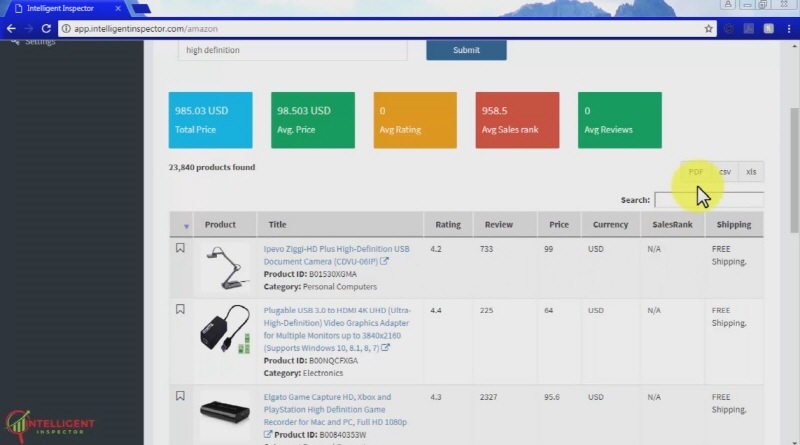Viewport: 800px width, 445px height.
Task: Toggle sort arrow in first table column
Action: [x=186, y=226]
